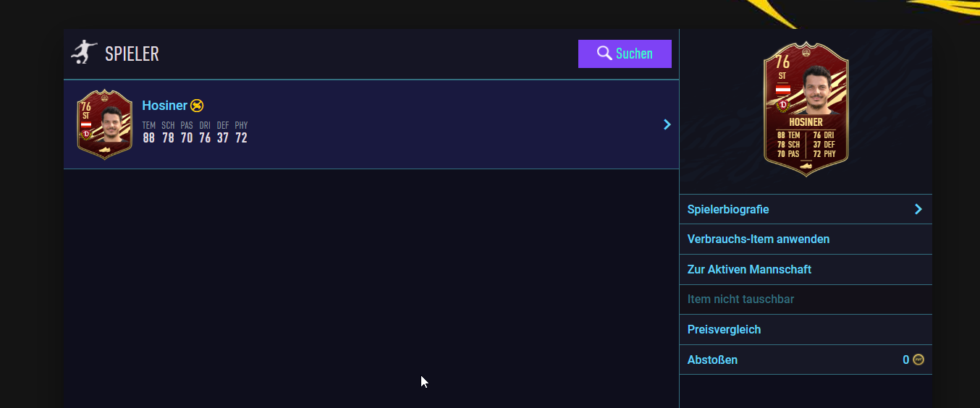Viewport: 980px width, 408px height.
Task: Open Preisvergleich
Action: pyautogui.click(x=806, y=329)
